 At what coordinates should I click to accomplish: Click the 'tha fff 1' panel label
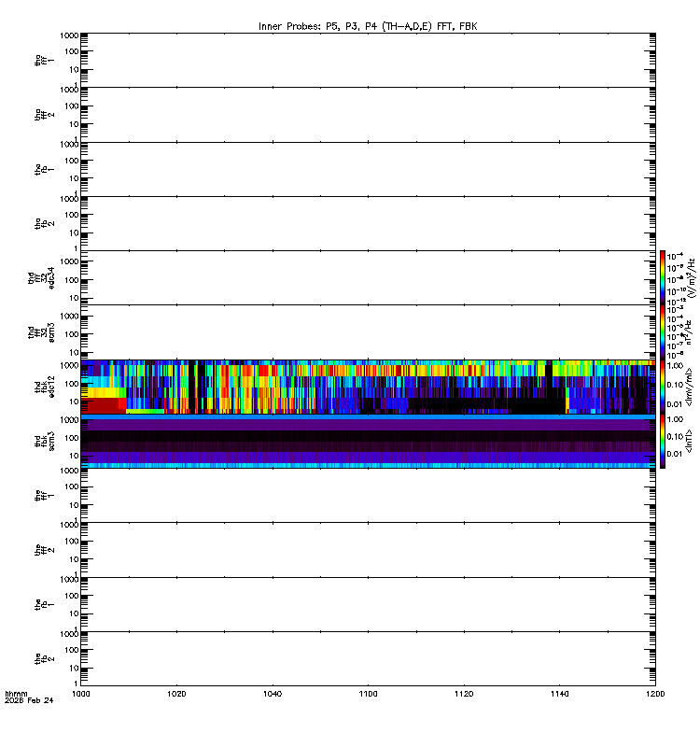[x=44, y=61]
